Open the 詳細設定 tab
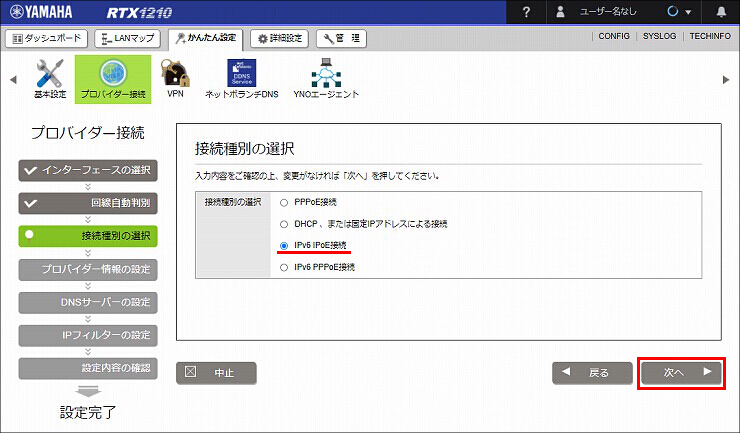The width and height of the screenshot is (740, 433). coord(279,38)
